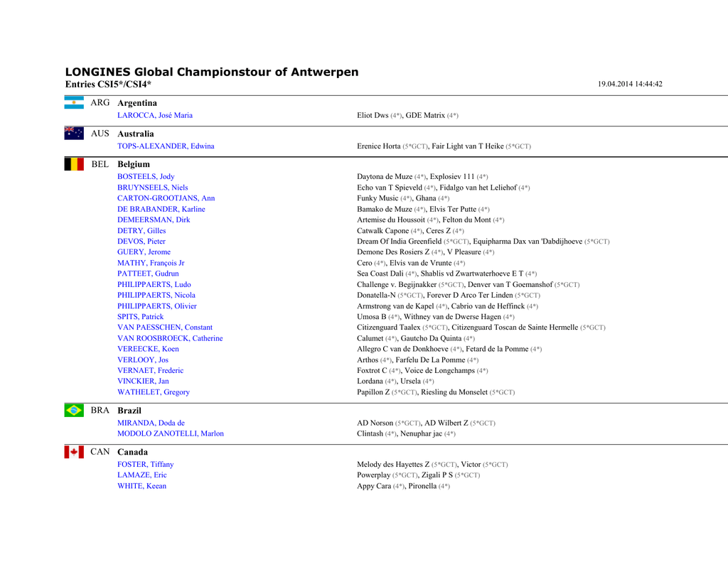Click the Belgium country heading
The width and height of the screenshot is (728, 562).
pos(134,164)
